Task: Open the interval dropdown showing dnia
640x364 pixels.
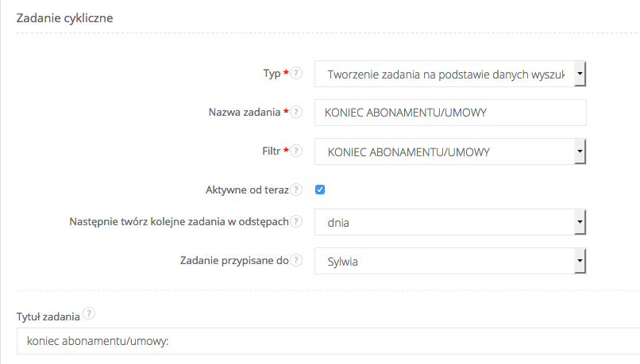Action: pos(450,223)
